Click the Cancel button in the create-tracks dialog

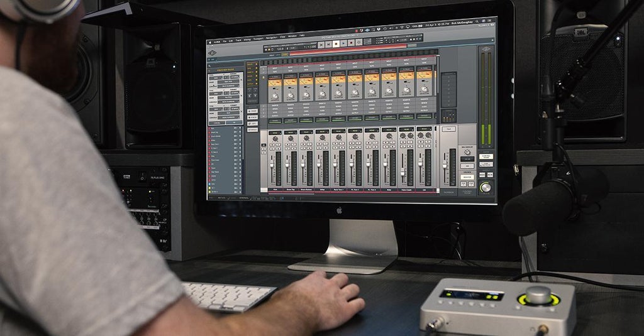pyautogui.click(x=217, y=122)
